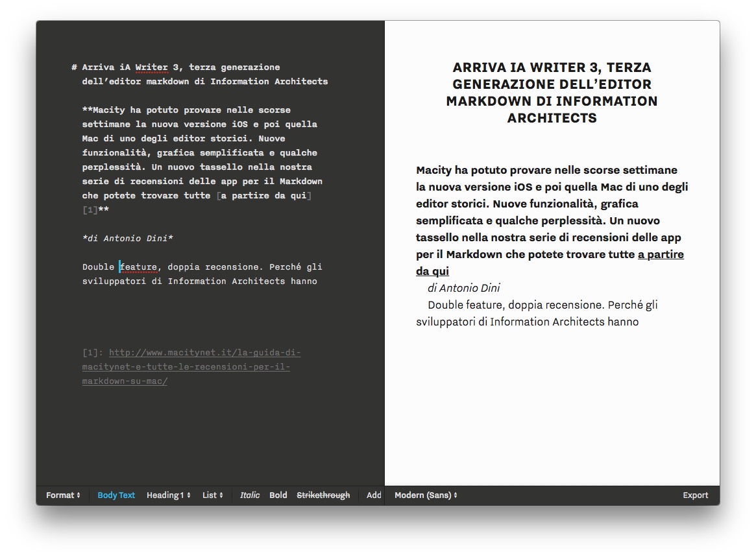This screenshot has width=756, height=557.
Task: Select the Body Text style
Action: click(116, 495)
